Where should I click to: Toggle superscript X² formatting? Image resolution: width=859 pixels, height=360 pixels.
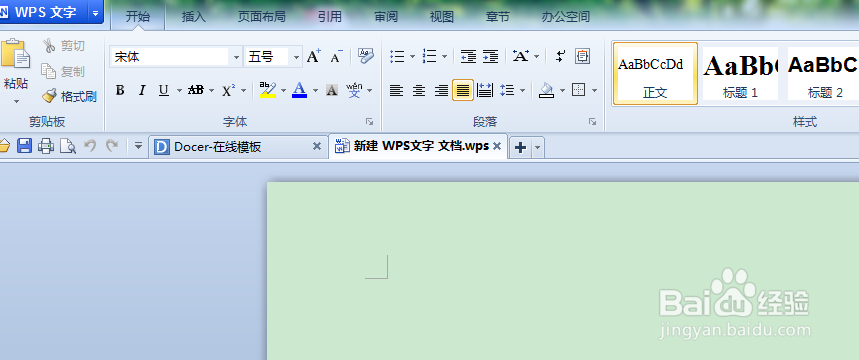228,90
